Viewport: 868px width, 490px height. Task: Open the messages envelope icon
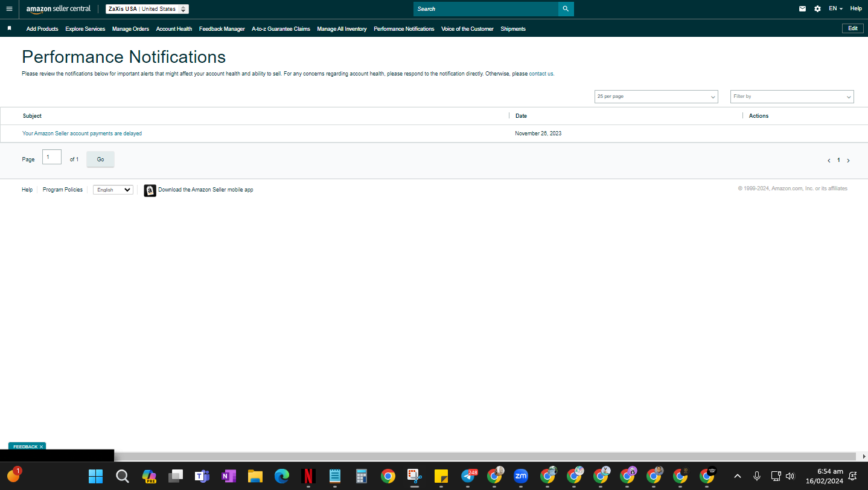coord(802,9)
